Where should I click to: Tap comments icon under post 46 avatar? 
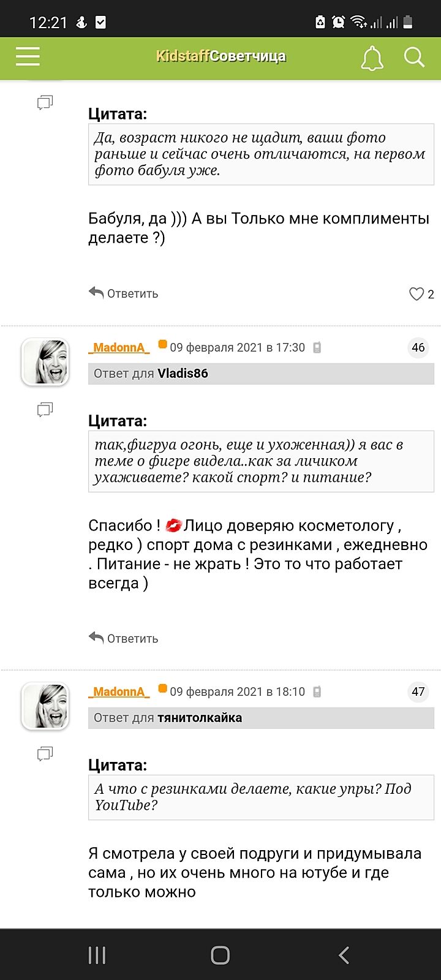point(45,409)
